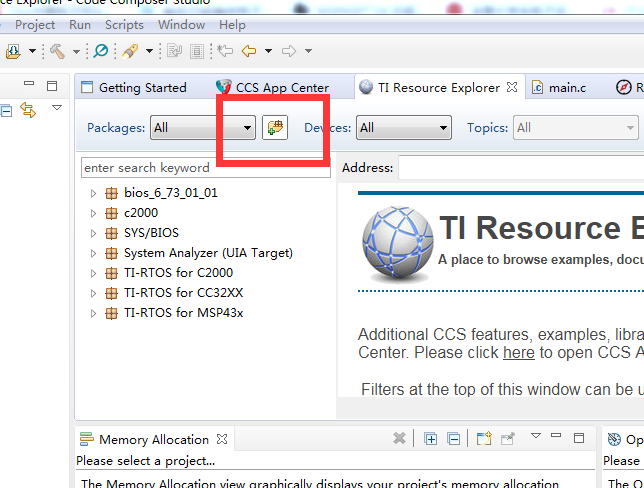The width and height of the screenshot is (644, 488).
Task: Select TI-RTOS for MSP43x item
Action: point(184,313)
